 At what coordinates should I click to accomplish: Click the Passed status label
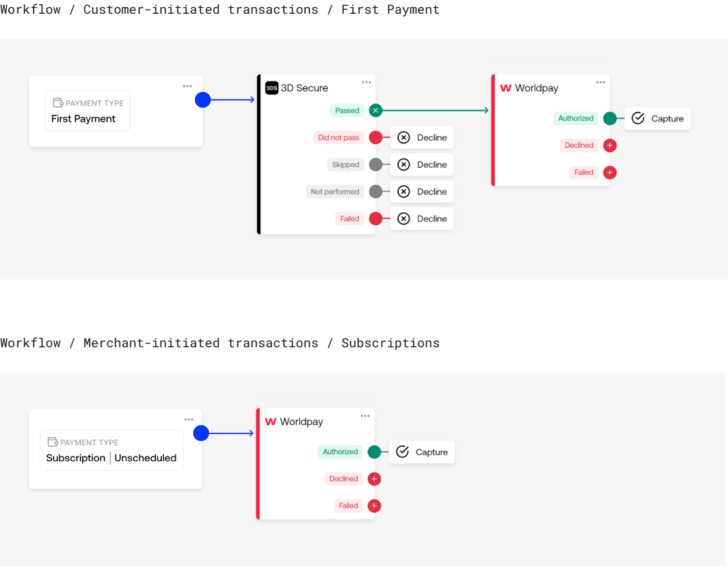point(347,111)
